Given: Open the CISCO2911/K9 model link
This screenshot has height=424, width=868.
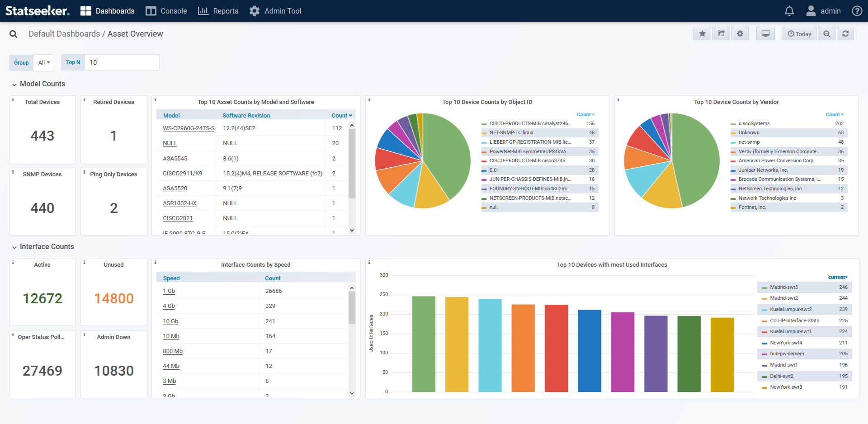Looking at the screenshot, I should (x=183, y=174).
